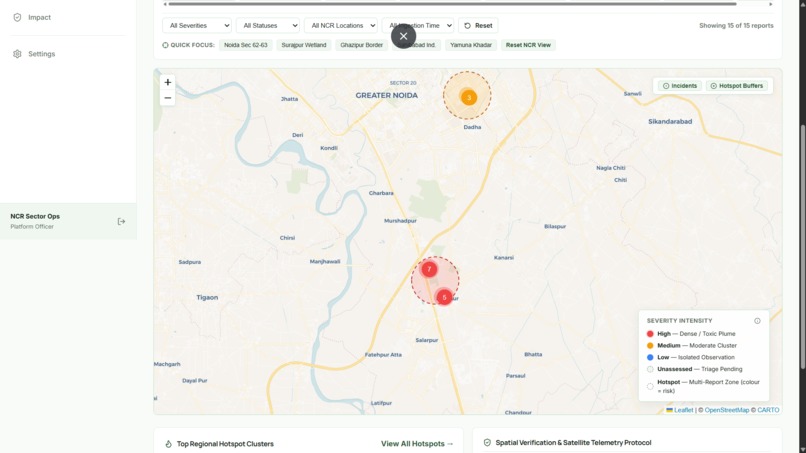The height and width of the screenshot is (453, 806).
Task: Click the Medium orange legend swatch
Action: coord(650,346)
